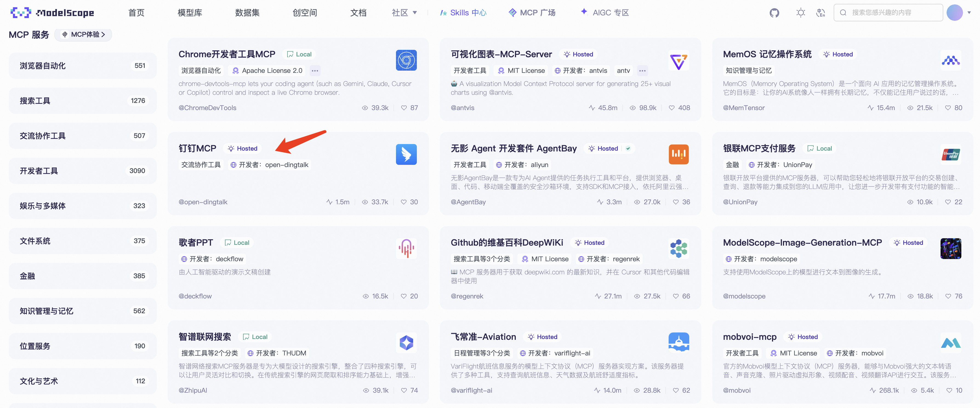Click heart icon on 钉钉MCP card

pyautogui.click(x=403, y=202)
